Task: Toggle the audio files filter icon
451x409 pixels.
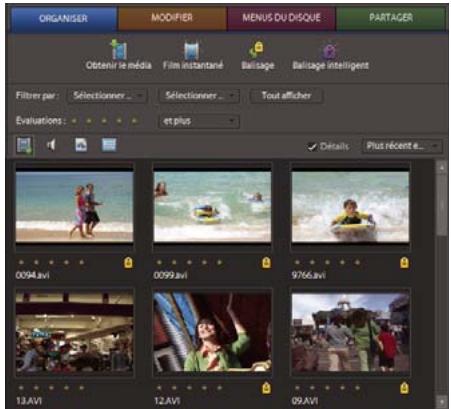Action: click(x=51, y=145)
